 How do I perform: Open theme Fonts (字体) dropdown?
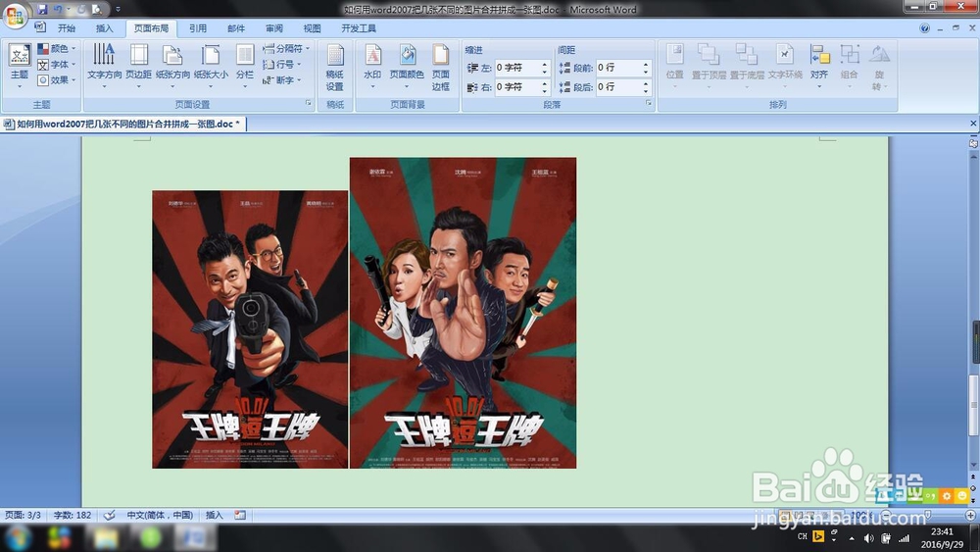coord(56,65)
